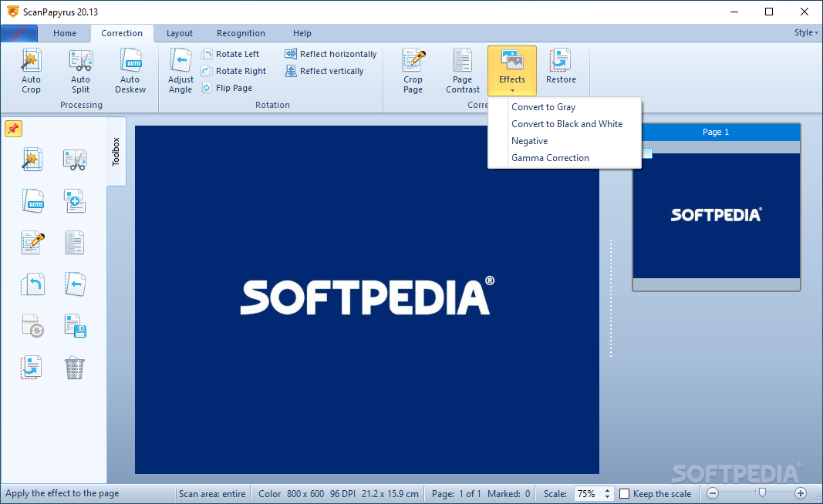Click the Toolbox save page floppy icon
The width and height of the screenshot is (823, 504).
[75, 325]
